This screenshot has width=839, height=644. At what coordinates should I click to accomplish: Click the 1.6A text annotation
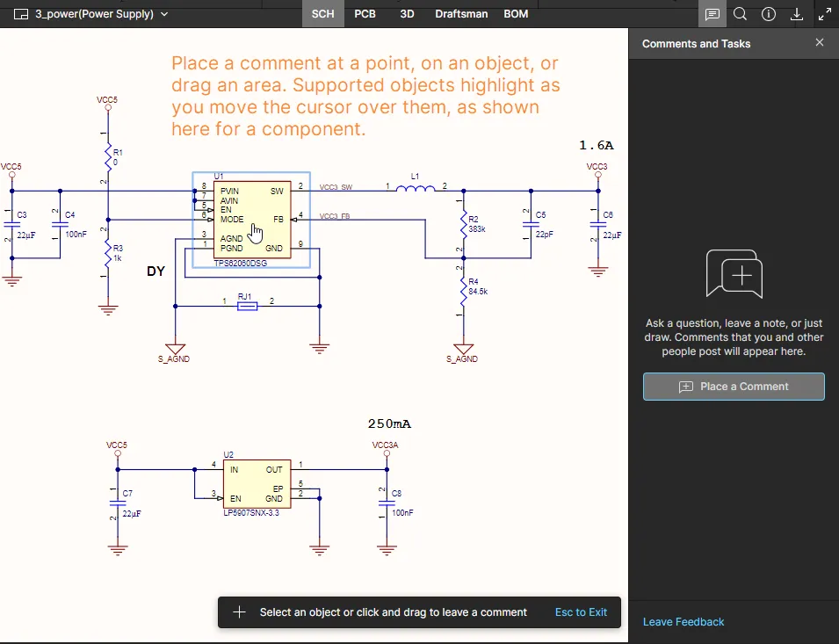[596, 145]
